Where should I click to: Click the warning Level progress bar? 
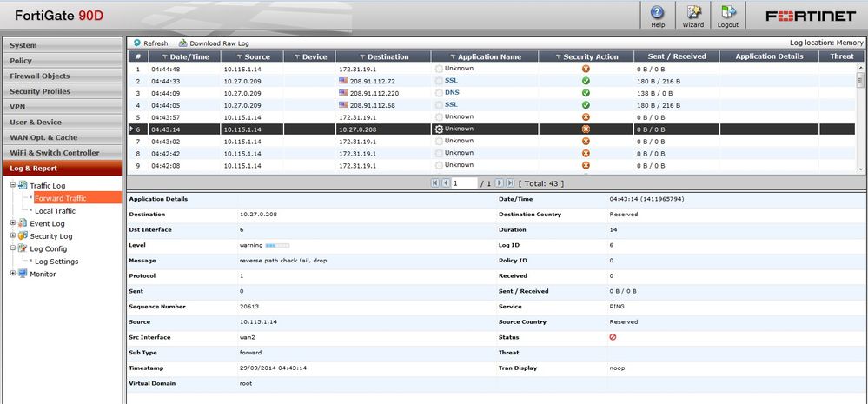(x=277, y=245)
